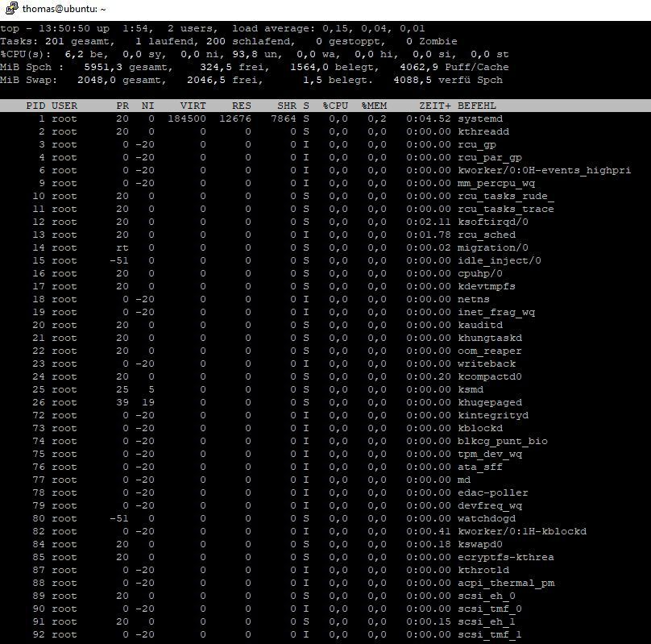Click the 4062,9 Puff/Cache value
This screenshot has height=644, width=651.
[x=454, y=67]
